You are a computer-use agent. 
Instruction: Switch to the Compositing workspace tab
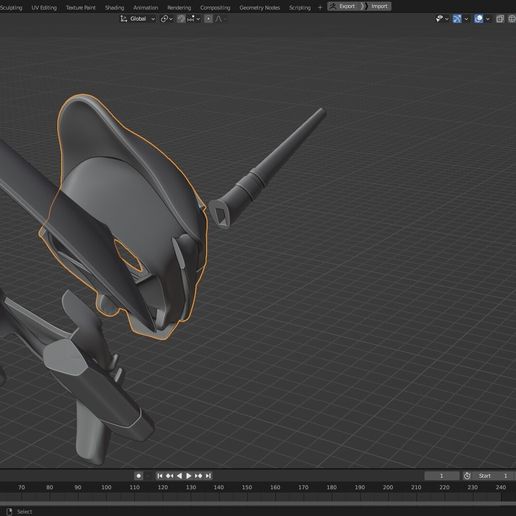(215, 7)
